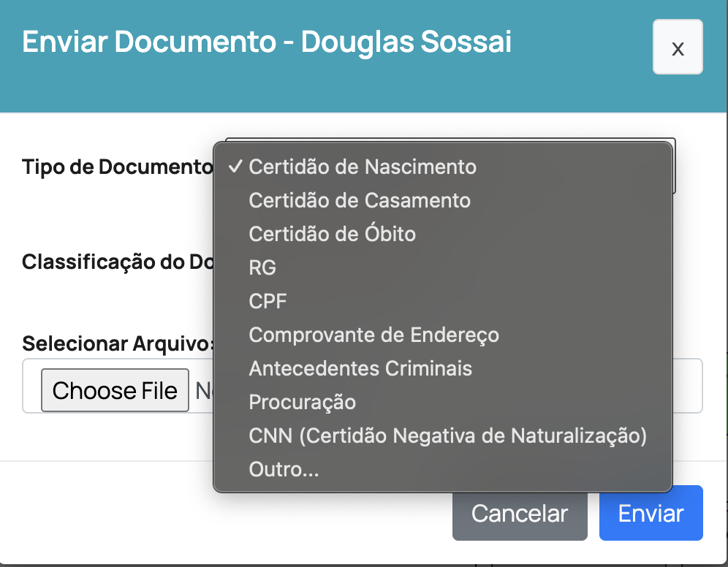The width and height of the screenshot is (728, 567).
Task: Select CPF in the dropdown list
Action: point(268,301)
